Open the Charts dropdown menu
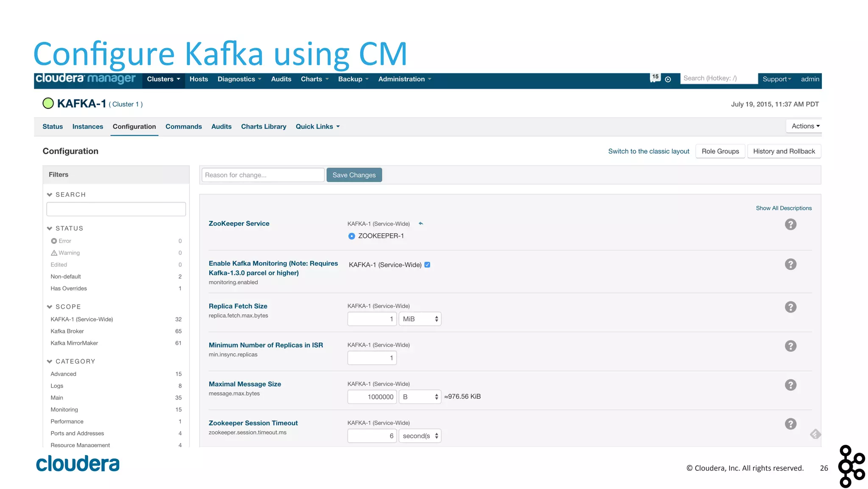The width and height of the screenshot is (868, 489). (x=314, y=79)
